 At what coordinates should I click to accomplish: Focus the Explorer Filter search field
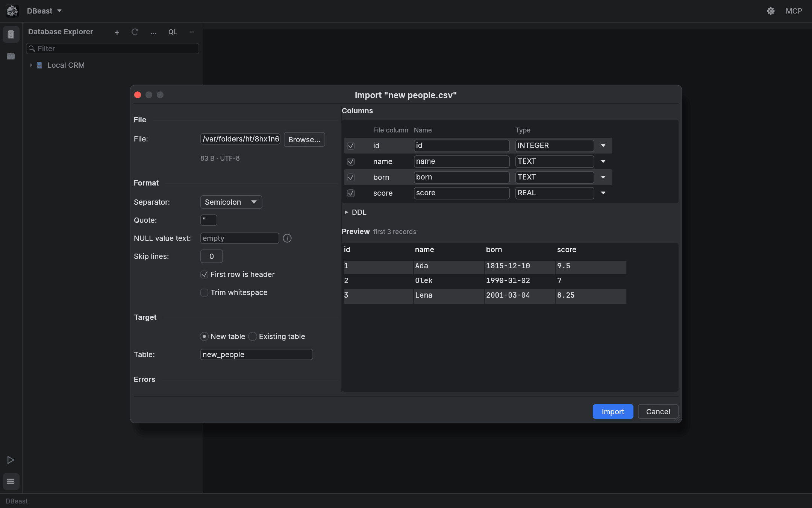point(112,49)
